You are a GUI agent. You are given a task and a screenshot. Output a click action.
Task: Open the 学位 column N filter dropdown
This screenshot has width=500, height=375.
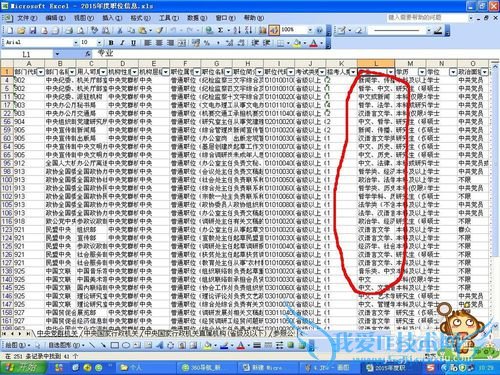453,72
